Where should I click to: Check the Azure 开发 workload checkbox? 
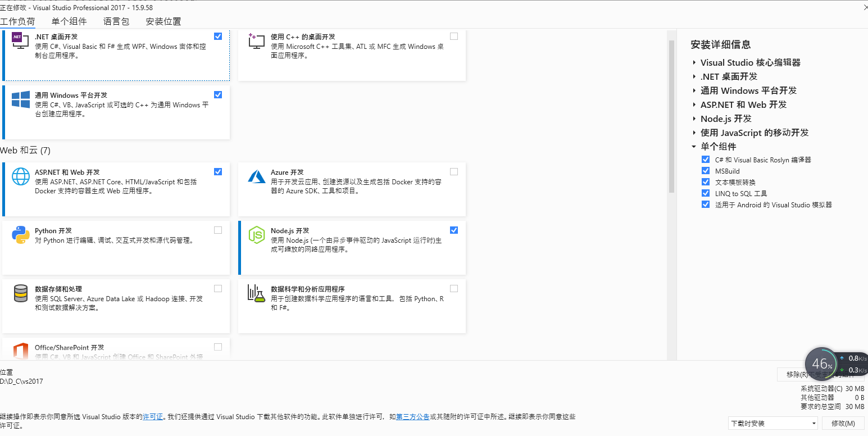pyautogui.click(x=454, y=171)
